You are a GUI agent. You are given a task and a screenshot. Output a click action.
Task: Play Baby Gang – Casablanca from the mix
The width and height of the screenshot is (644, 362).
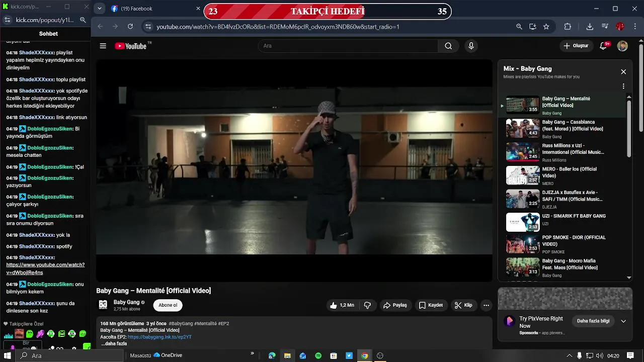coord(562,129)
